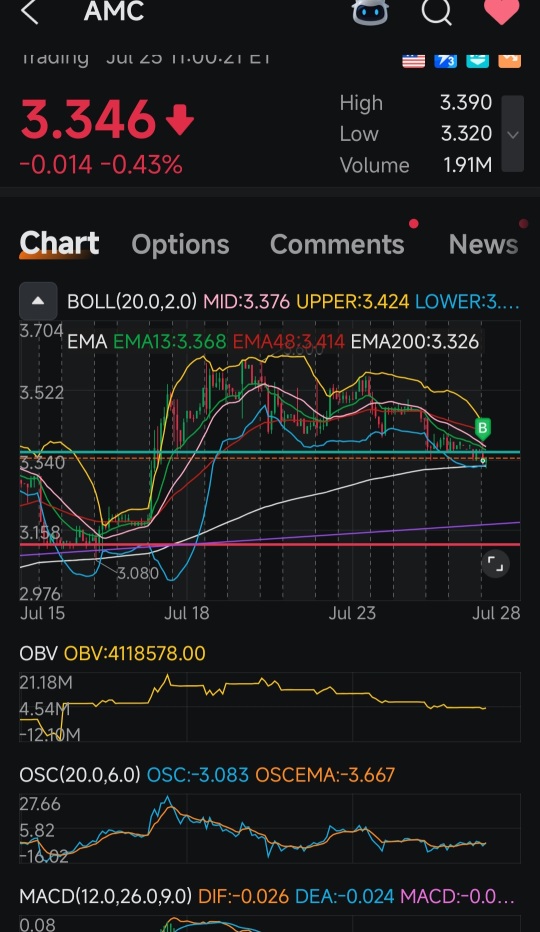Tap the OBV:4118578.00 value
Viewport: 540px width, 932px height.
pyautogui.click(x=134, y=653)
